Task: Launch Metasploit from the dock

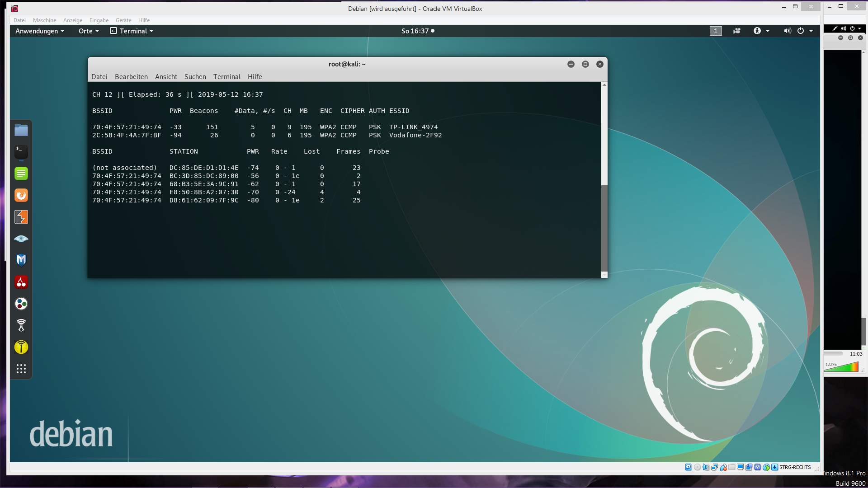Action: coord(21,260)
